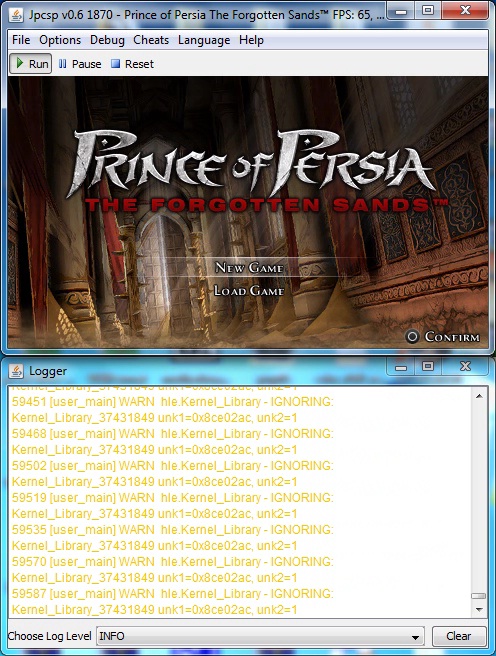Open the File menu
The height and width of the screenshot is (656, 496).
pyautogui.click(x=21, y=40)
